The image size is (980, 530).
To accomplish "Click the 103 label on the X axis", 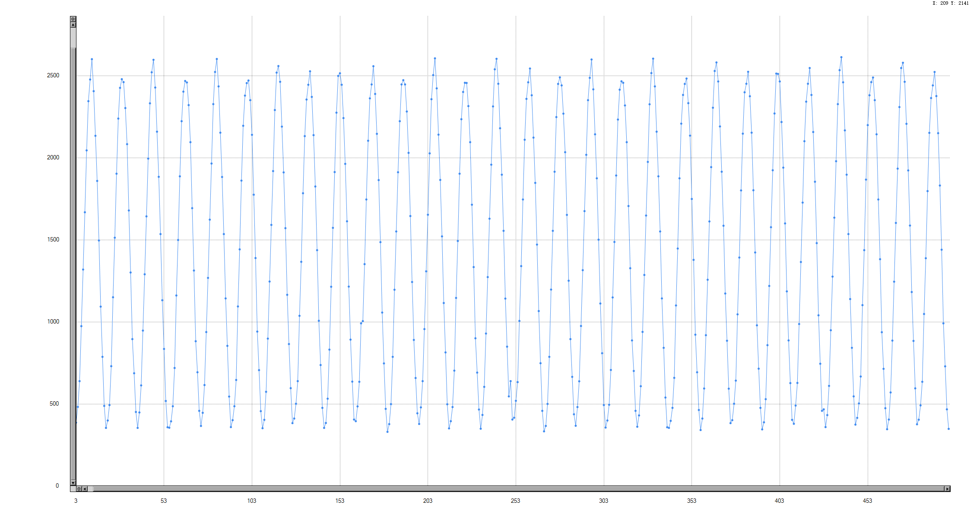I will click(251, 501).
